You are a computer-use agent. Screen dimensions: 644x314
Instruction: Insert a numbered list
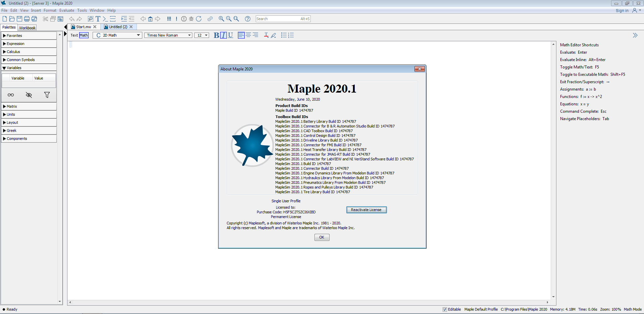pyautogui.click(x=291, y=35)
